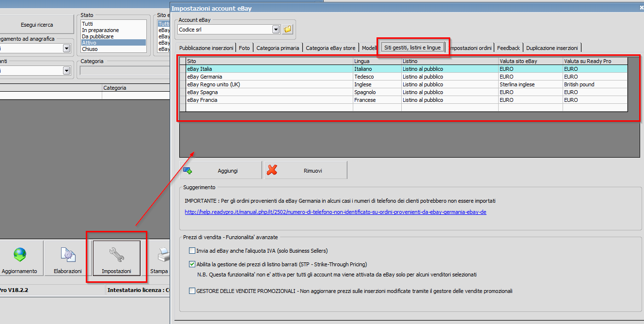Open Impostazioni wrench settings button
644x324 pixels.
pos(116,259)
